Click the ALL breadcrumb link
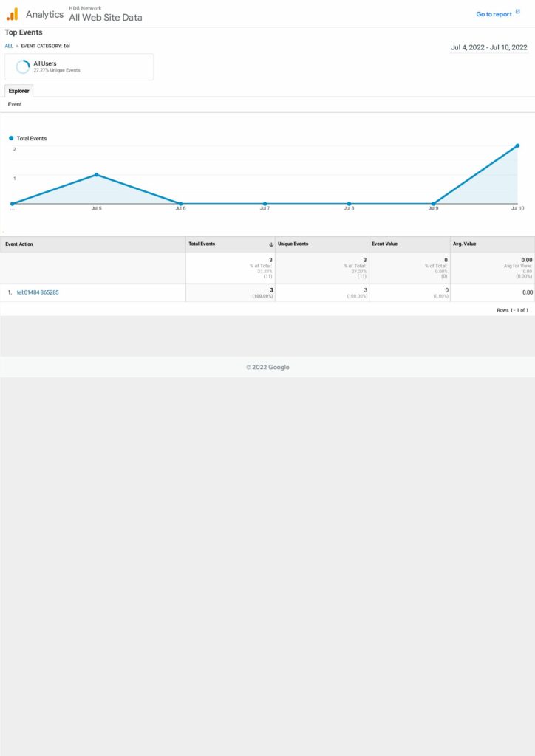The width and height of the screenshot is (535, 756). [x=9, y=46]
